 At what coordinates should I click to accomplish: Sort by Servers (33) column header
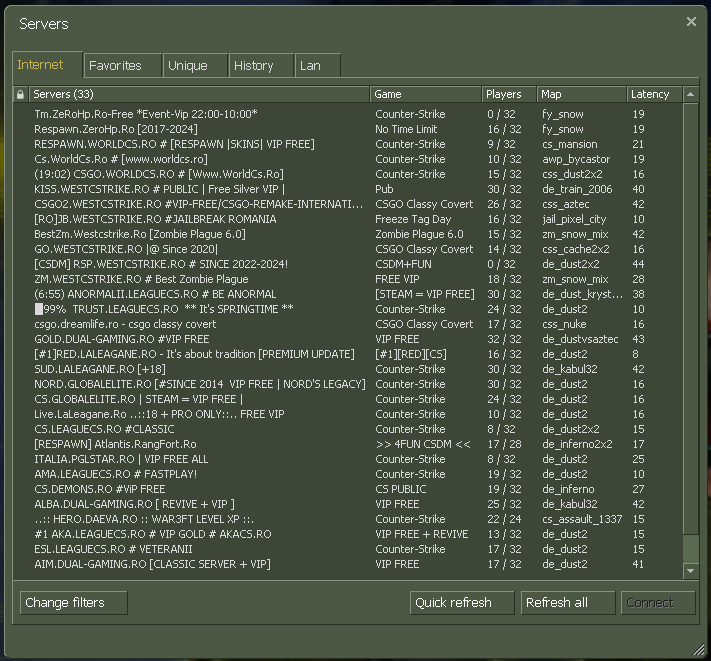[200, 94]
